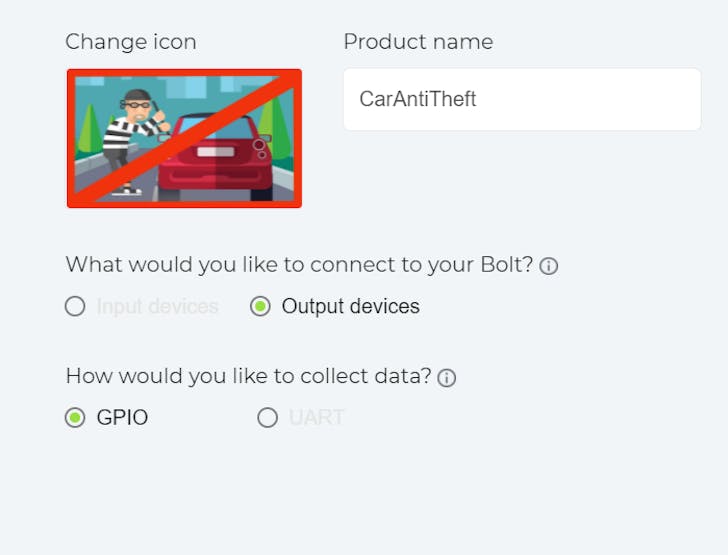Click the "Change icon" label
Screen dimensions: 728x555
pyautogui.click(x=131, y=42)
